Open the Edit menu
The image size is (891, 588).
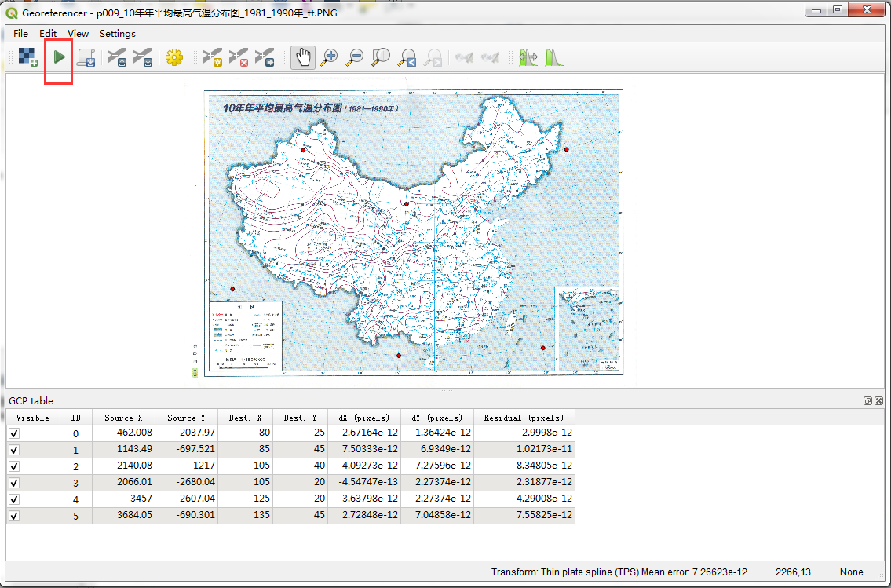48,34
